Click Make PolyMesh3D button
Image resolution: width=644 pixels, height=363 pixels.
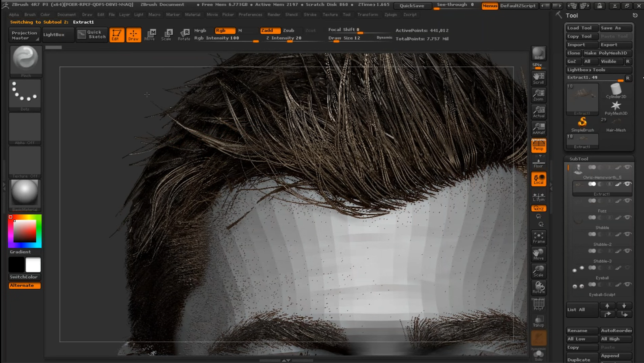point(608,53)
